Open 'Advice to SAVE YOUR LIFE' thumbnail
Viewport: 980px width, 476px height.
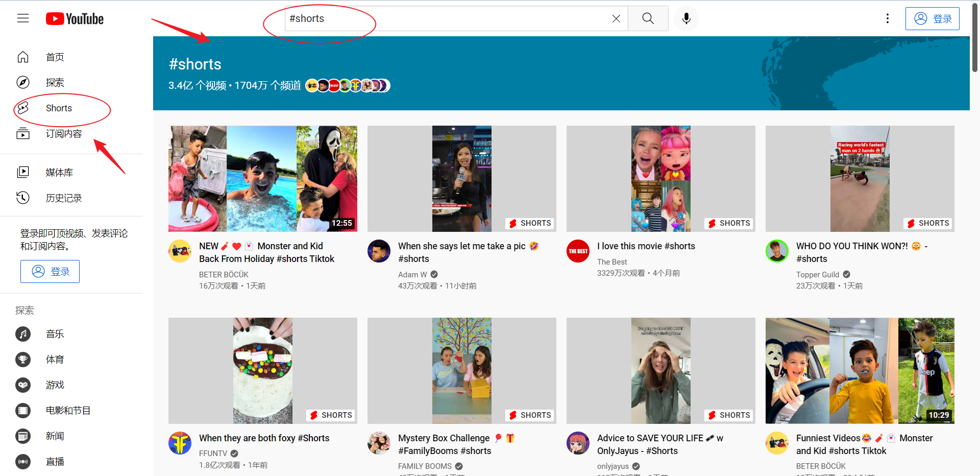coord(661,371)
